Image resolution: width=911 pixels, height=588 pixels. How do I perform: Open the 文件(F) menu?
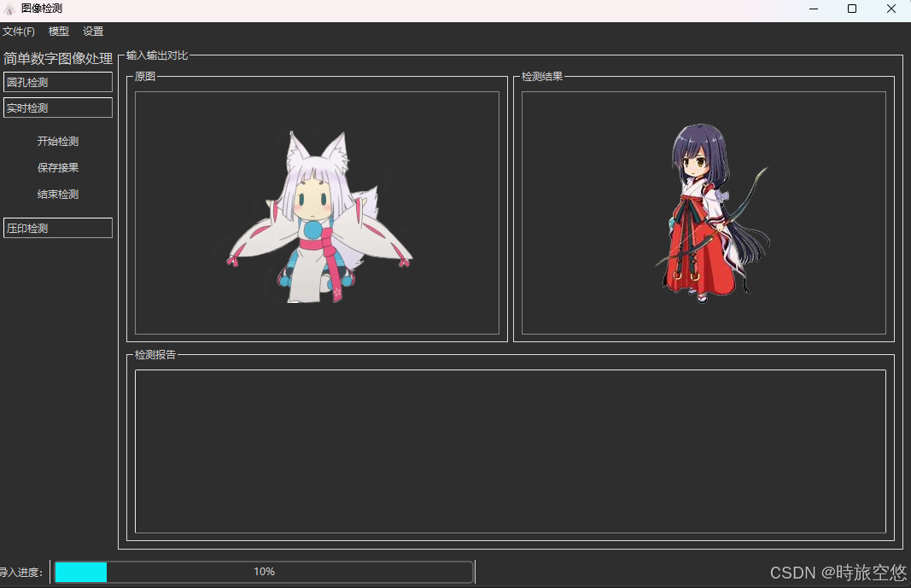(19, 32)
